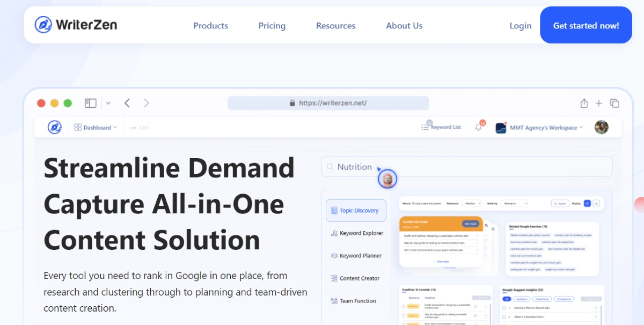Click the 'Get started now!' button
This screenshot has height=325, width=644.
[x=586, y=25]
